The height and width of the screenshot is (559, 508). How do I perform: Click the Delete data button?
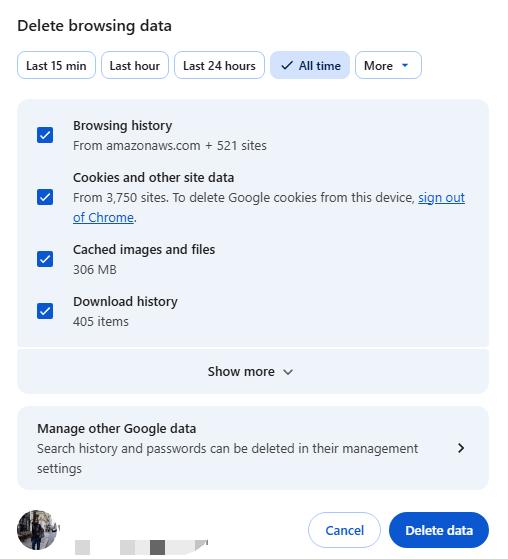click(439, 530)
